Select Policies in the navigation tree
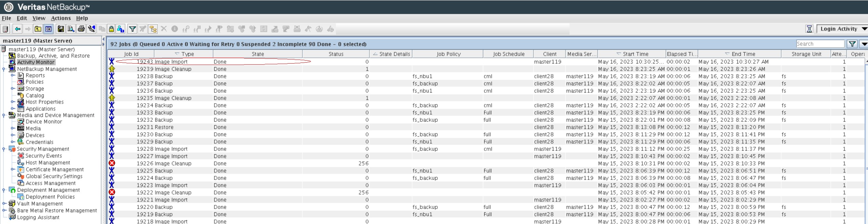The height and width of the screenshot is (224, 868). (x=35, y=82)
